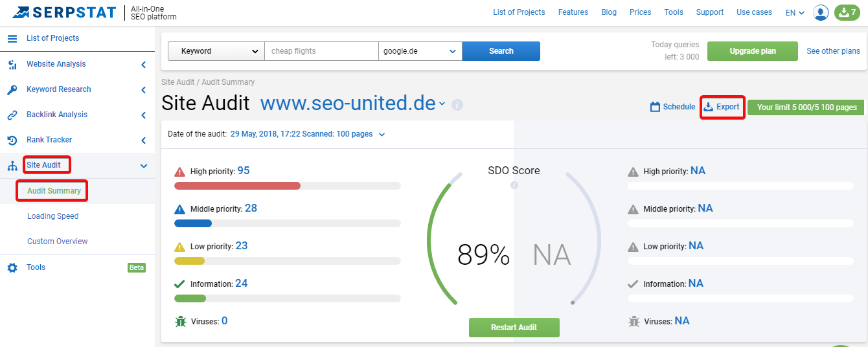868x347 pixels.
Task: Open Custom Overview in the sidebar
Action: [x=58, y=241]
